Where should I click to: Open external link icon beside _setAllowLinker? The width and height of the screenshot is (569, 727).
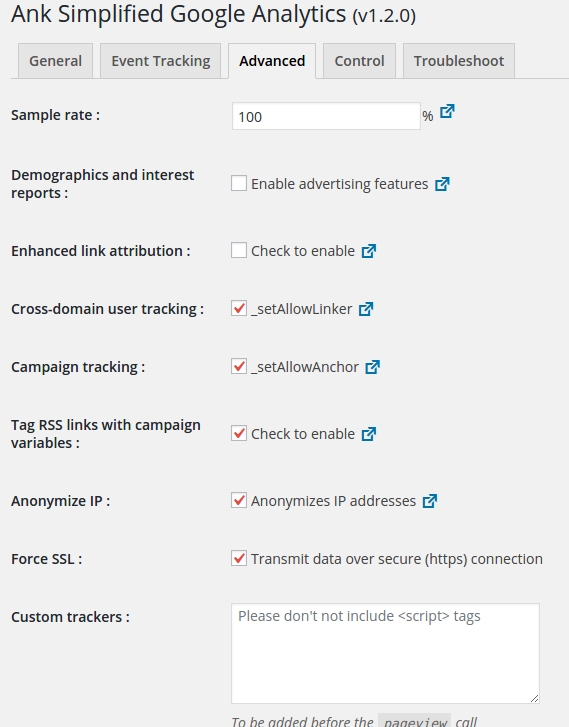point(366,309)
